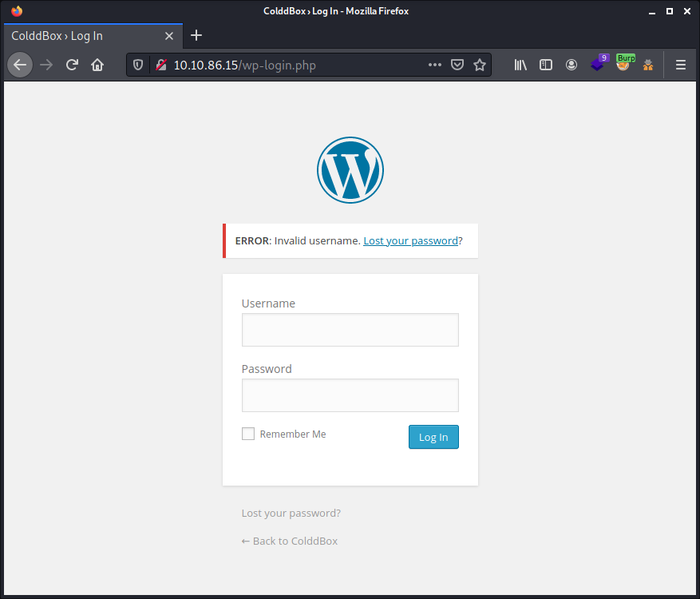View insecure connection padlock details
Screen dimensions: 700x599
click(x=161, y=65)
